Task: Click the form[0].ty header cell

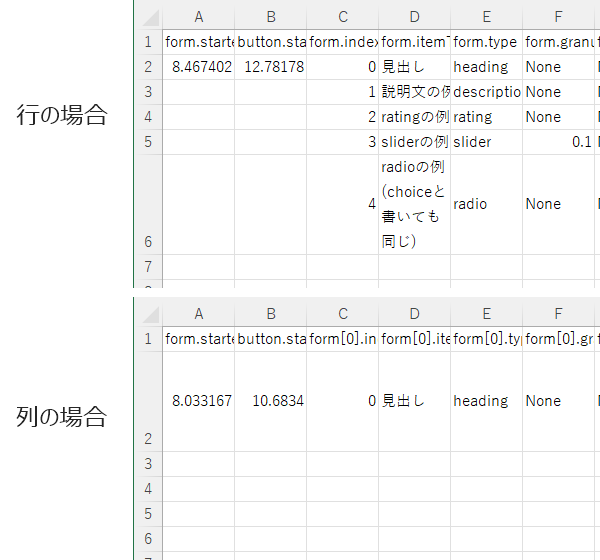Action: click(x=486, y=339)
